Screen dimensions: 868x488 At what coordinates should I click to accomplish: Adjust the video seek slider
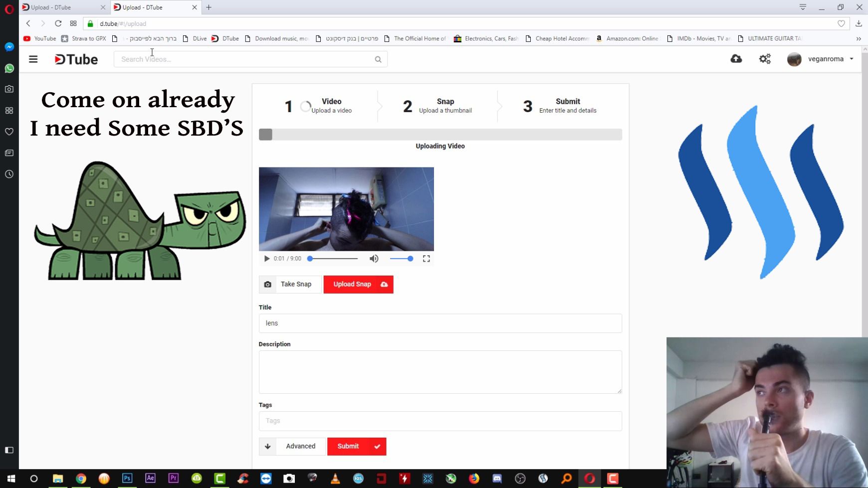coord(333,259)
